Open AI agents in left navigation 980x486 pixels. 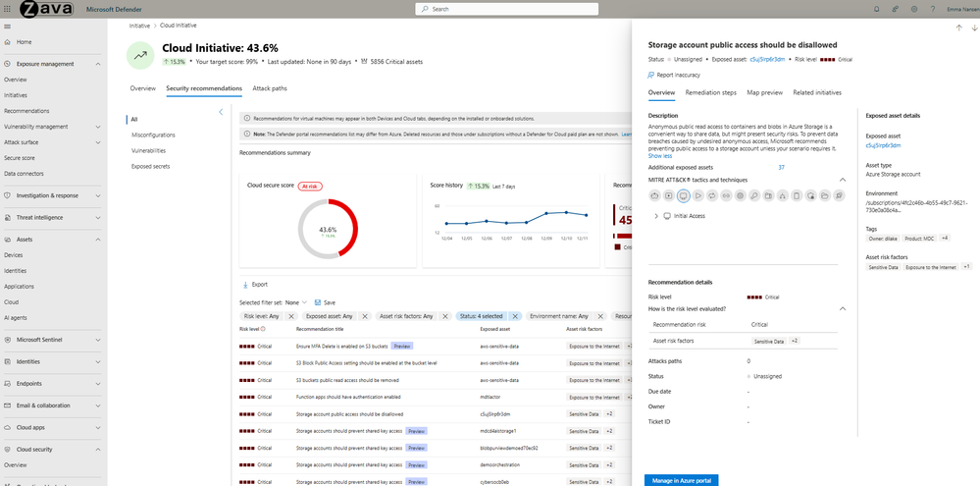[15, 318]
